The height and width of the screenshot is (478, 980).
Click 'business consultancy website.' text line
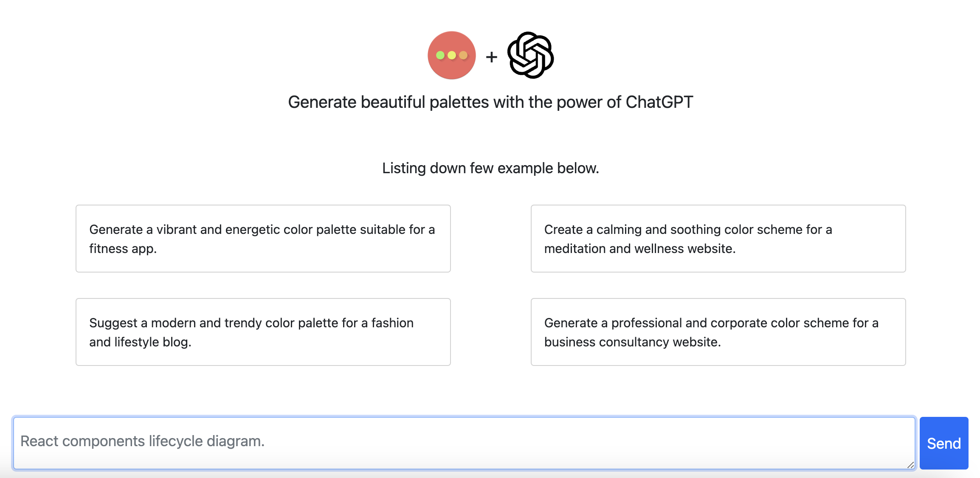coord(633,342)
